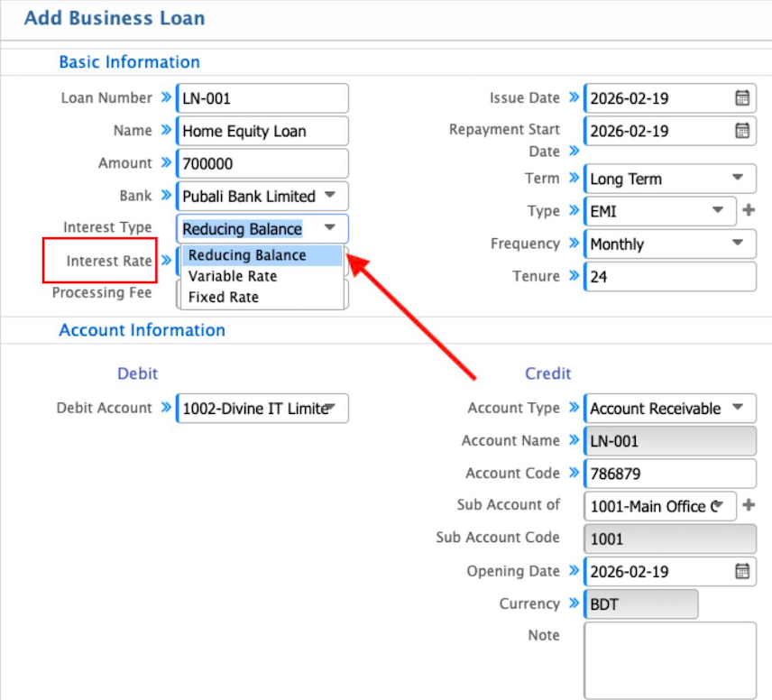Click the Account Code field 786879
The image size is (772, 700).
(670, 474)
